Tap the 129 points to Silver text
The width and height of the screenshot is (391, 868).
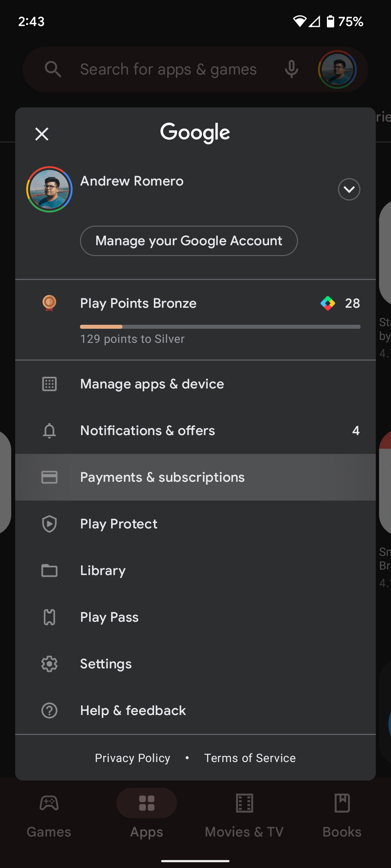click(x=132, y=339)
